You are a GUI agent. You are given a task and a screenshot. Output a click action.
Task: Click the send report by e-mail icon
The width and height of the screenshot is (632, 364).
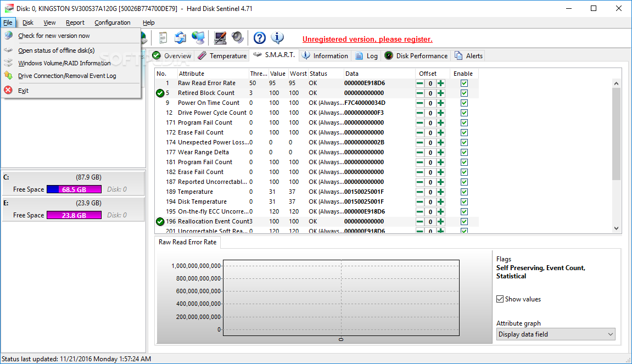tap(180, 38)
